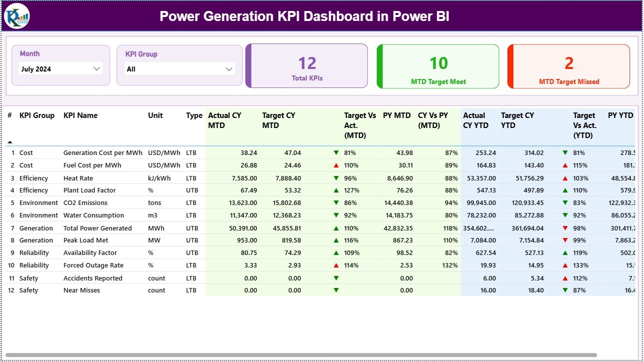644x362 pixels.
Task: Click YTD red down arrow for Total Power Generated
Action: click(x=565, y=228)
